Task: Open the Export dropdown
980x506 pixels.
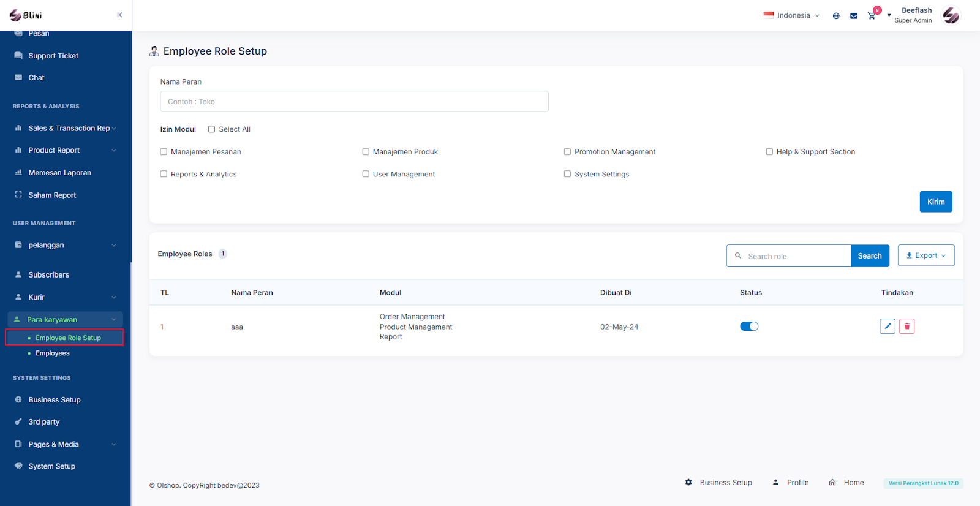Action: pos(926,255)
